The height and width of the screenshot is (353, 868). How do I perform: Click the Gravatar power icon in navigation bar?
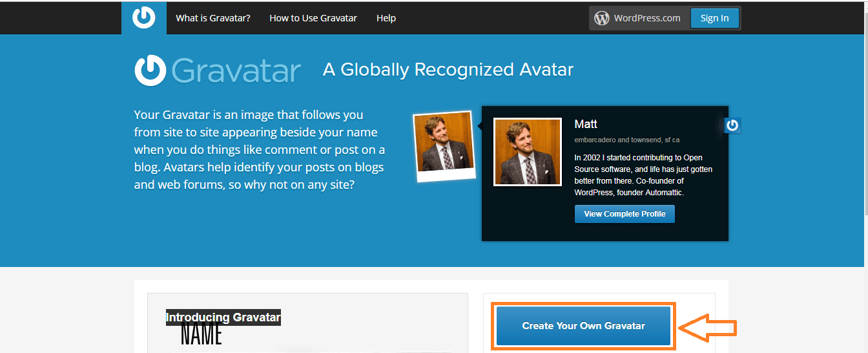tap(143, 17)
